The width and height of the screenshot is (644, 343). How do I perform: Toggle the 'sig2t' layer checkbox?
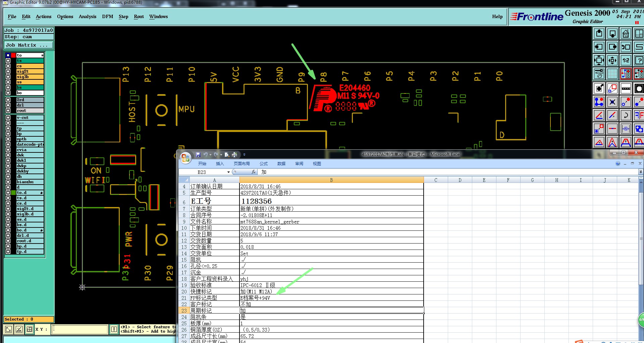[8, 71]
